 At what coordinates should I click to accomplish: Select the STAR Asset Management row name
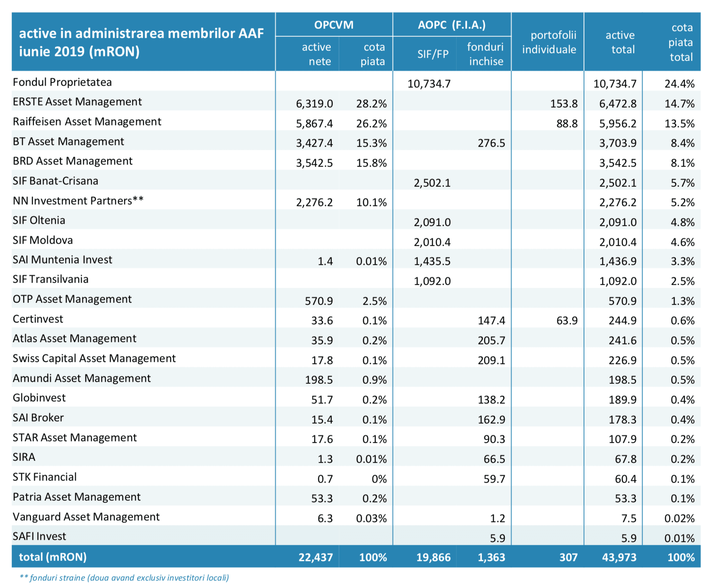coord(75,438)
